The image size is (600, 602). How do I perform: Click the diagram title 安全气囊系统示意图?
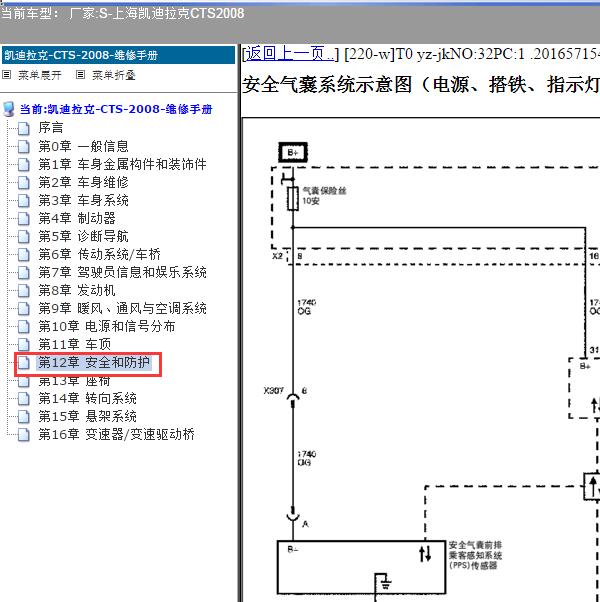[x=420, y=84]
